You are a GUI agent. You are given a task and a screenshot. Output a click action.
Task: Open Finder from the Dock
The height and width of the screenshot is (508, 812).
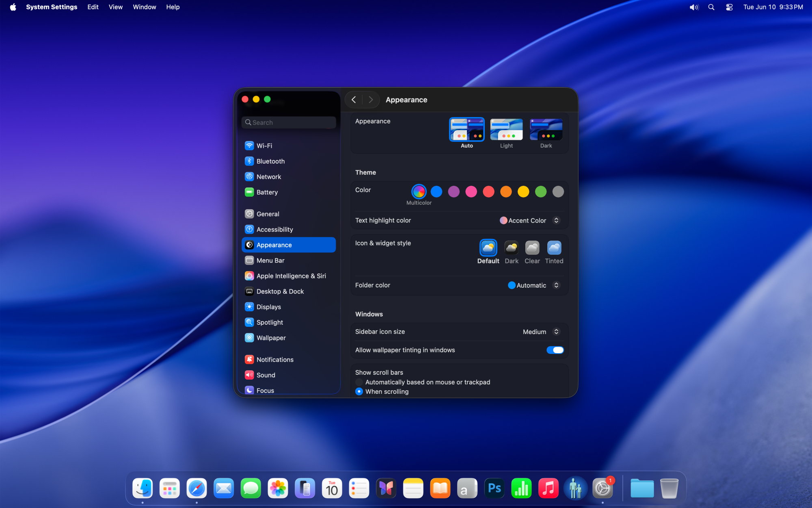[143, 488]
